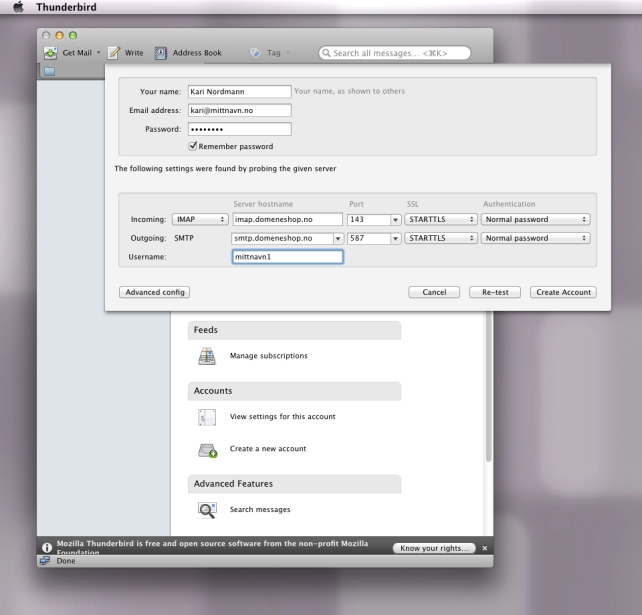Click the Re-test button
This screenshot has width=642, height=615.
(x=495, y=292)
